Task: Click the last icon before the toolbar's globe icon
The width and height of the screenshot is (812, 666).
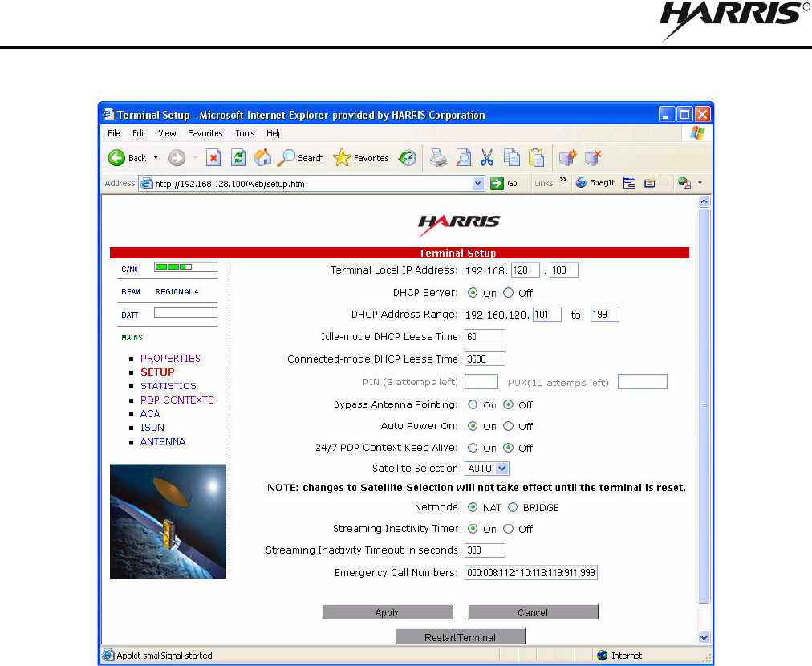Action: (x=651, y=183)
